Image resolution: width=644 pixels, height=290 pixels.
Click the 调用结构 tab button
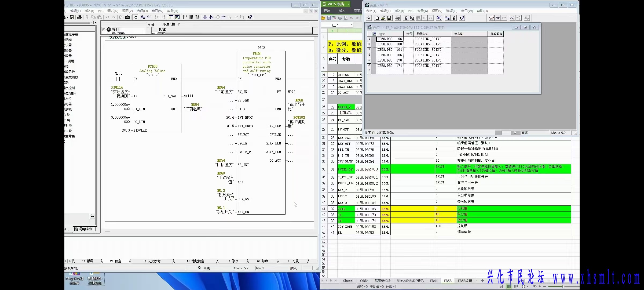coord(83,229)
